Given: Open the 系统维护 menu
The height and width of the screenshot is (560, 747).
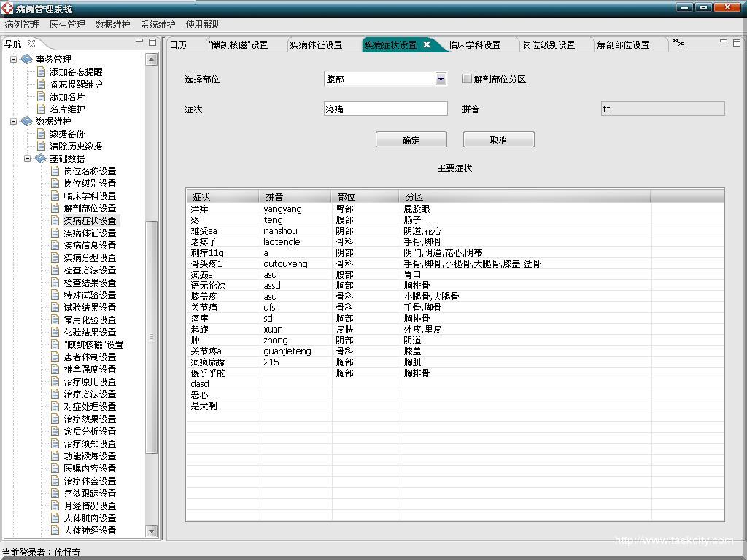Looking at the screenshot, I should pos(158,24).
